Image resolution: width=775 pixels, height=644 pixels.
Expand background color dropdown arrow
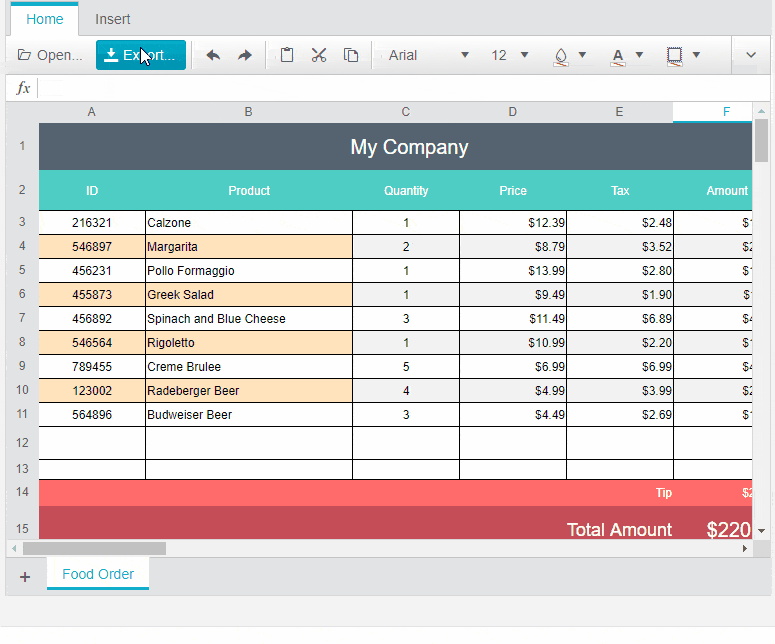[582, 55]
